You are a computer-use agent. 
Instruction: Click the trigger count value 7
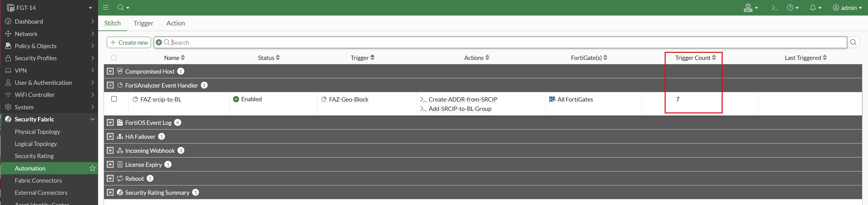[678, 99]
